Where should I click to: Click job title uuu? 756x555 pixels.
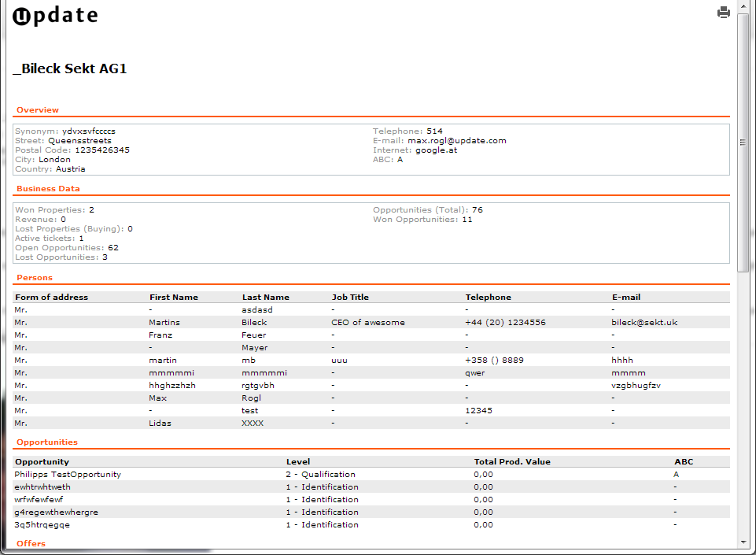(x=339, y=360)
